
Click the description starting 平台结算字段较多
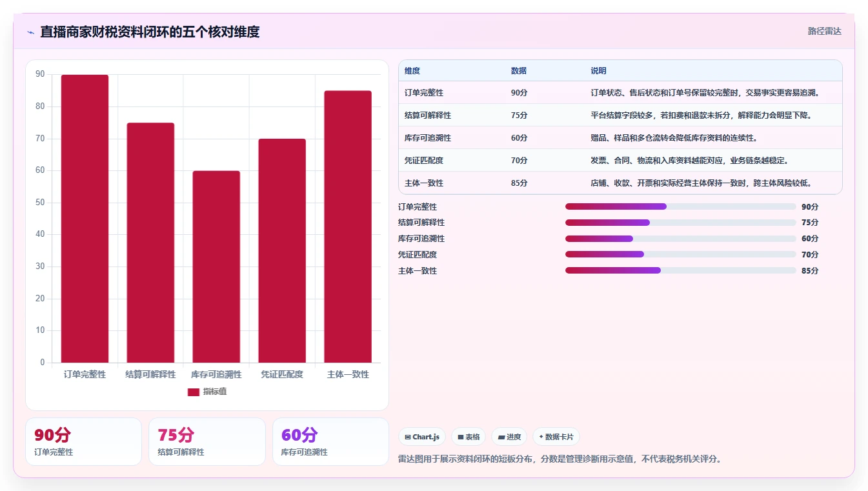[701, 115]
